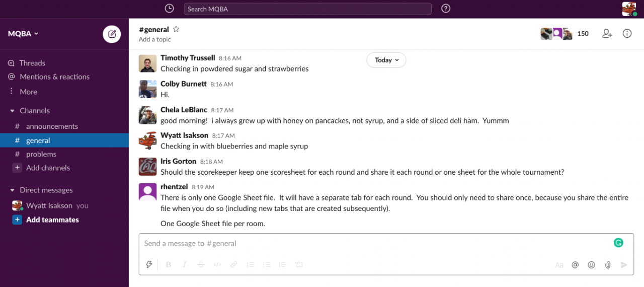Click the add people icon in header

pyautogui.click(x=607, y=34)
